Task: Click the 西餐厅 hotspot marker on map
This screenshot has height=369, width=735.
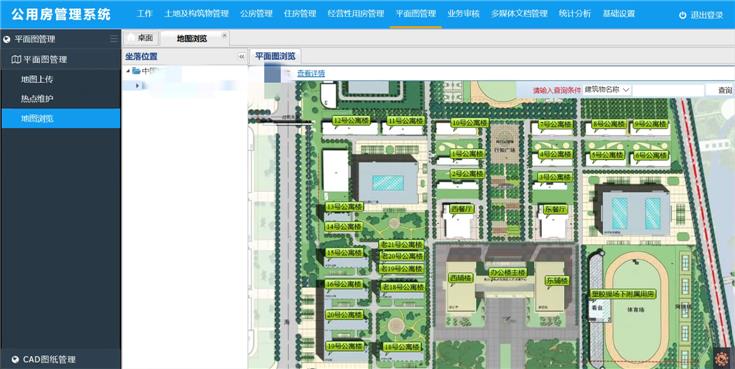Action: click(461, 209)
